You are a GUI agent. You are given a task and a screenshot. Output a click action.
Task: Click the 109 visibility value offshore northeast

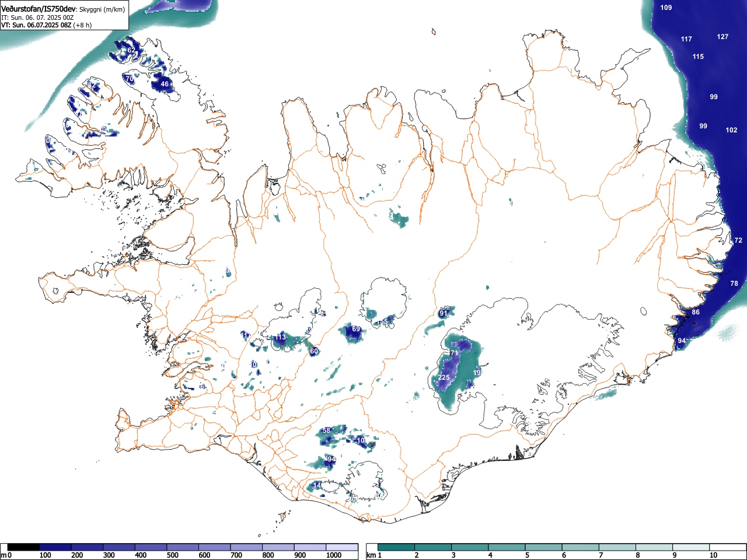click(666, 8)
